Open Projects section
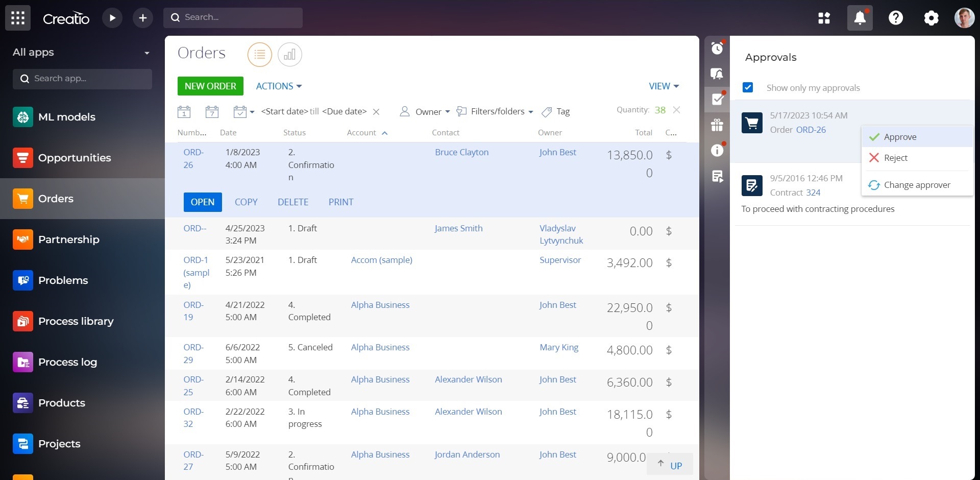980x480 pixels. (x=82, y=444)
